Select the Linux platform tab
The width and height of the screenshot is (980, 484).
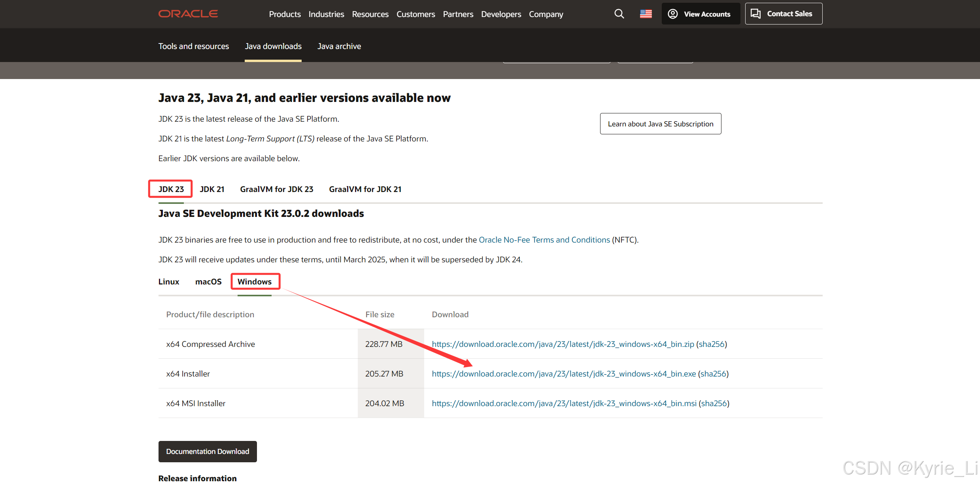pos(169,282)
